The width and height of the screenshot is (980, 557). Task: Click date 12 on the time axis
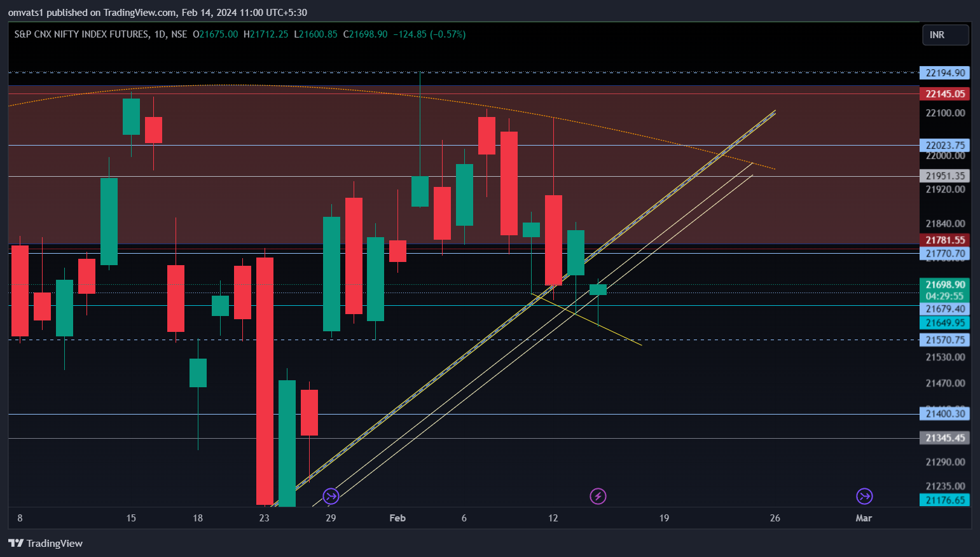[x=553, y=518]
